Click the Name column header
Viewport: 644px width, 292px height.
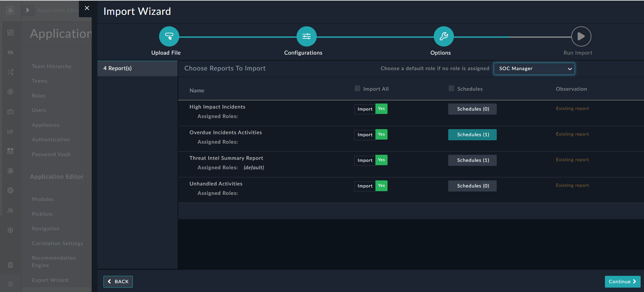coord(197,90)
